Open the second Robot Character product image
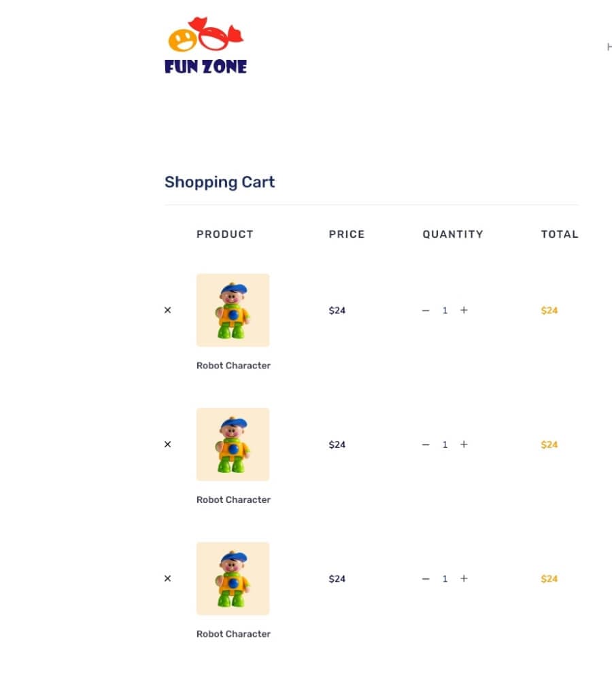612x700 pixels. [233, 444]
